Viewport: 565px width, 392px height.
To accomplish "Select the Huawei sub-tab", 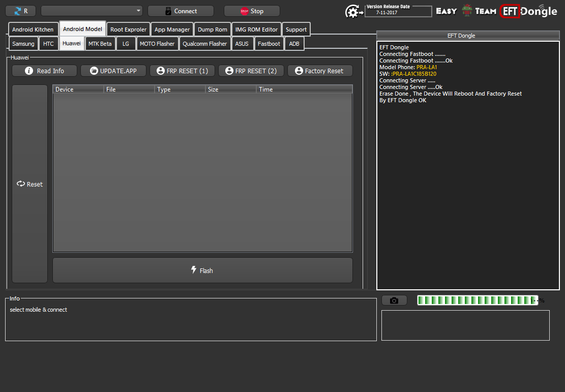I will [71, 43].
